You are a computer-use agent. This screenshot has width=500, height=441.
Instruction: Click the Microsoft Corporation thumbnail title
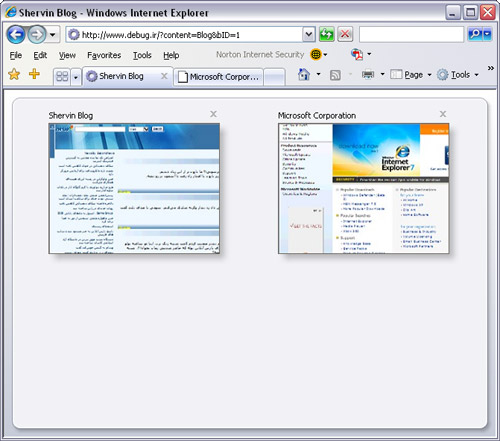click(x=317, y=116)
